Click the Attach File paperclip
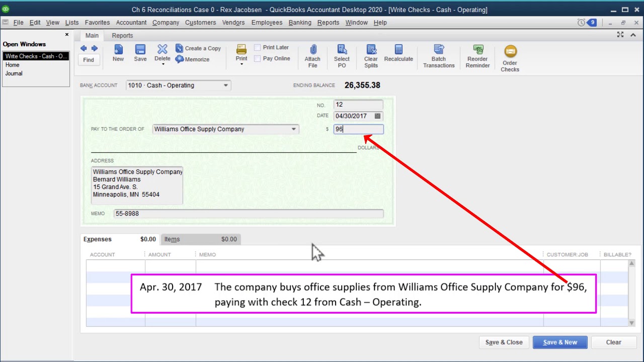This screenshot has height=362, width=644. (312, 49)
